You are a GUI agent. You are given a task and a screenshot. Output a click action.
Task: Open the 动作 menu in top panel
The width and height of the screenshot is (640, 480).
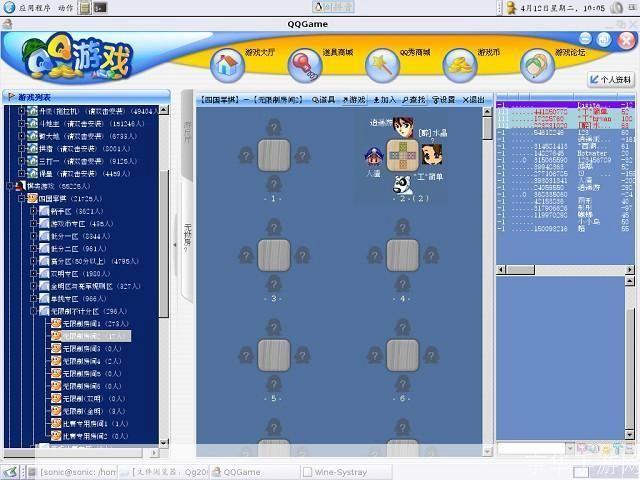point(65,7)
